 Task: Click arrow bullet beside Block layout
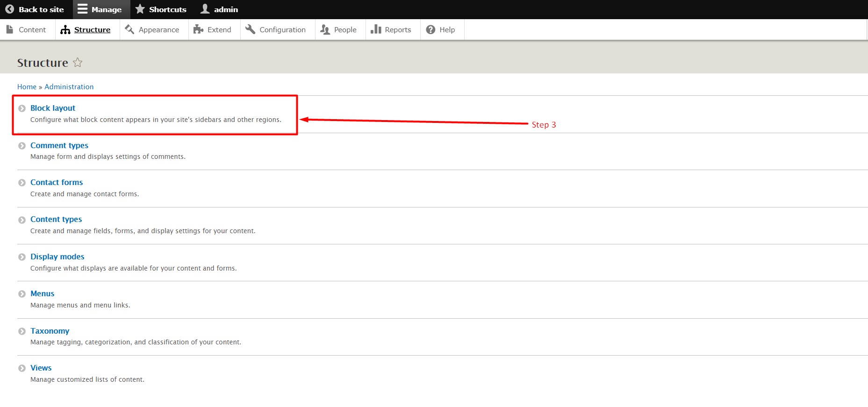(22, 108)
